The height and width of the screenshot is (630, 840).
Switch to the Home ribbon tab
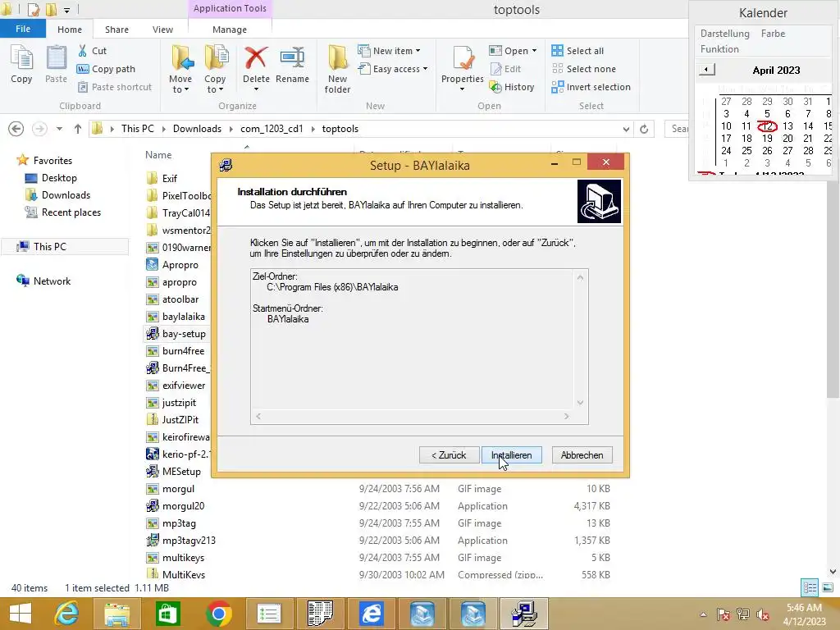click(70, 30)
